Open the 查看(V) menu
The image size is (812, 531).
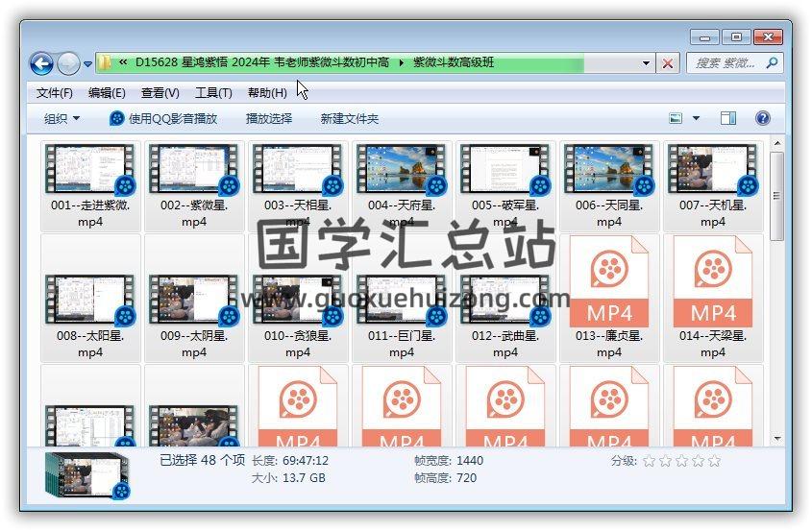click(160, 92)
